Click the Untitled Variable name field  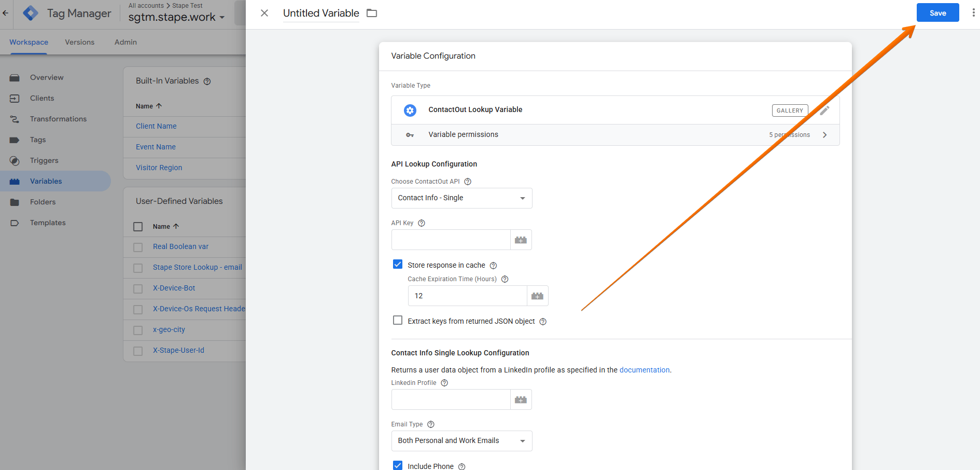pos(321,13)
